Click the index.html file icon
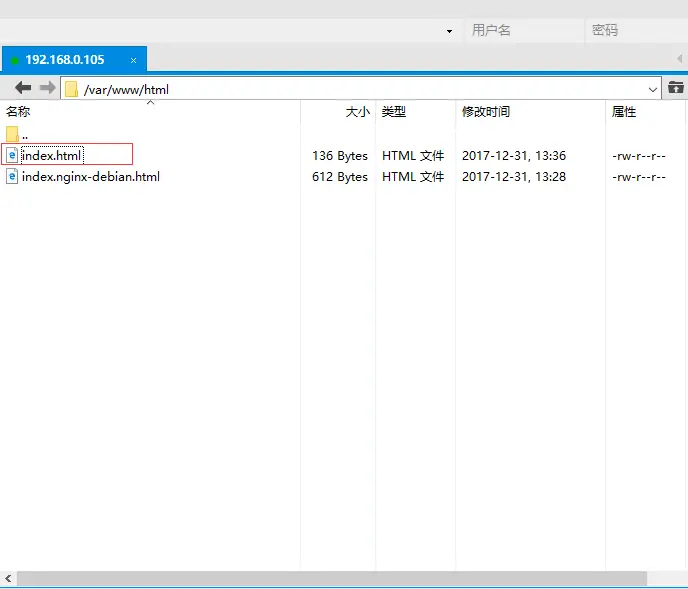Screen dimensions: 688x589 pos(12,155)
